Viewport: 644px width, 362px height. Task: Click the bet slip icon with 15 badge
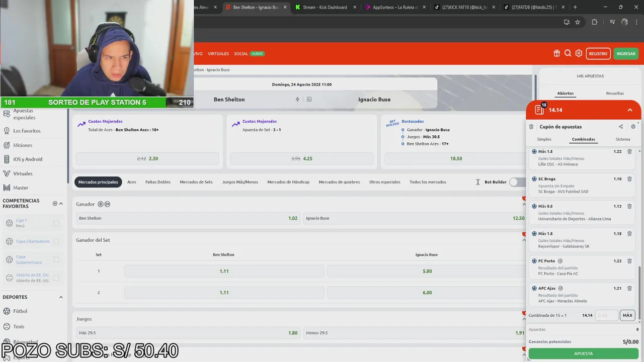(539, 110)
